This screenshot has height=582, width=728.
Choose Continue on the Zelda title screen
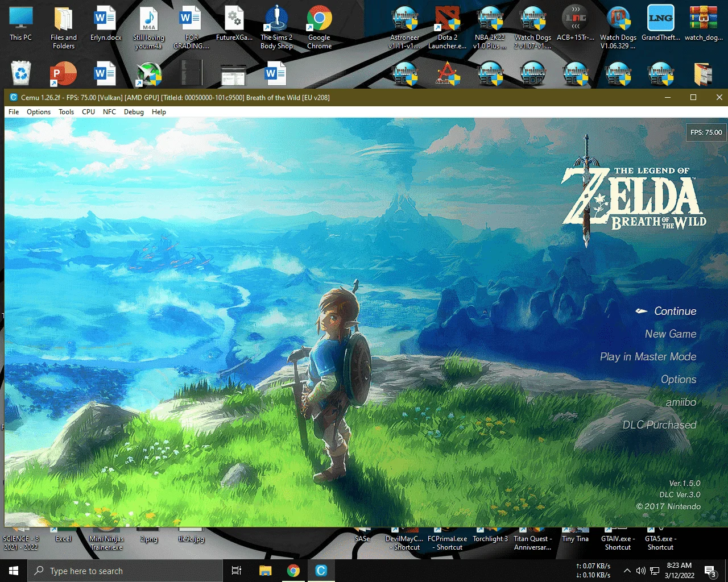pos(675,311)
